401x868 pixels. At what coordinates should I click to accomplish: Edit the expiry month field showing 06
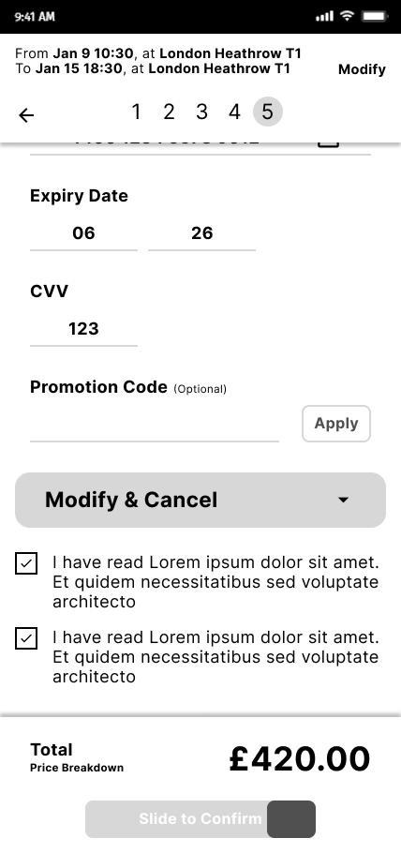(83, 233)
